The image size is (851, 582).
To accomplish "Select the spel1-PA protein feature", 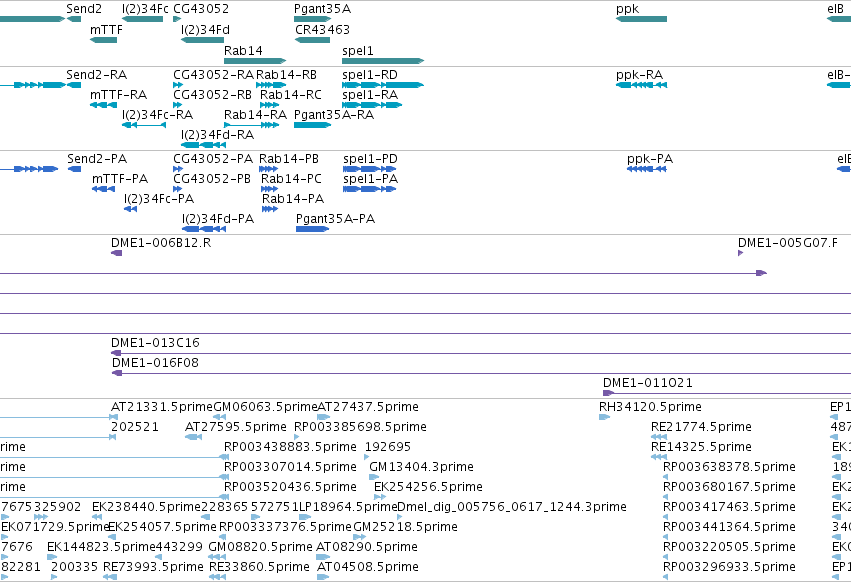I will point(370,189).
